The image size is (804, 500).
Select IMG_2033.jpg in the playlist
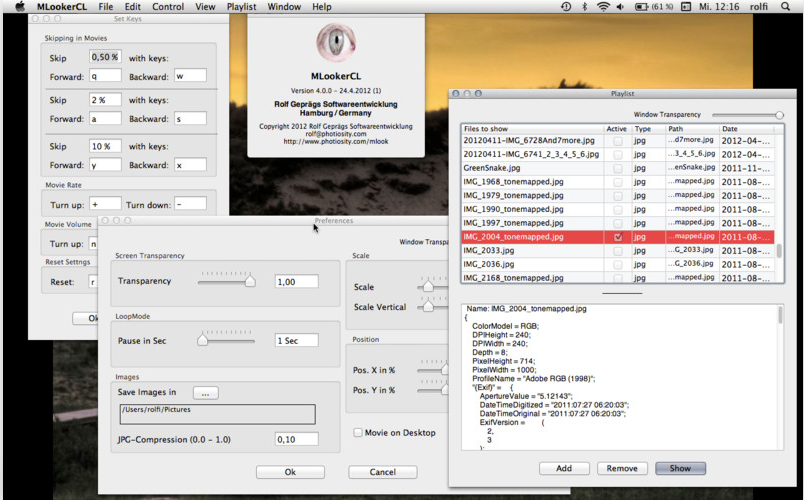tap(617, 251)
